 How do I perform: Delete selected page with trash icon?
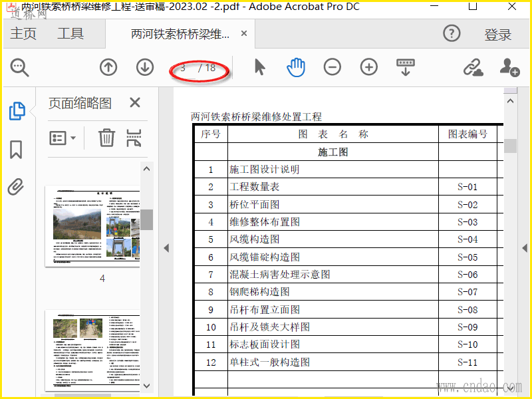(x=106, y=138)
